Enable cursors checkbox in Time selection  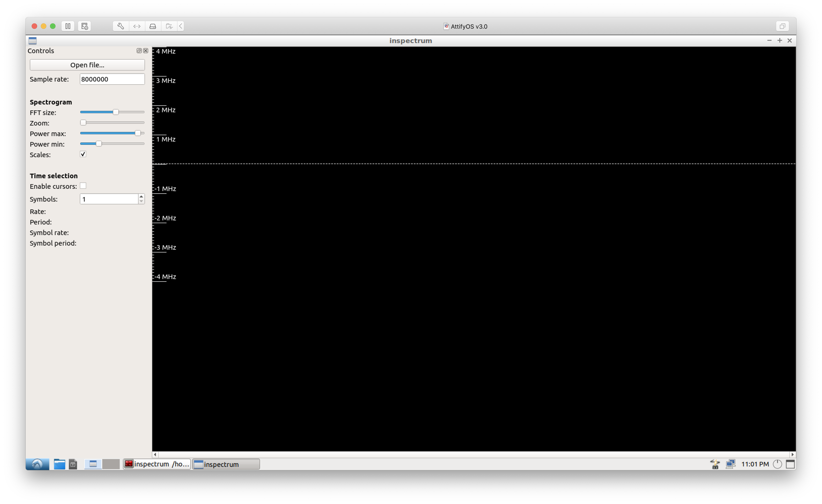[x=83, y=186]
